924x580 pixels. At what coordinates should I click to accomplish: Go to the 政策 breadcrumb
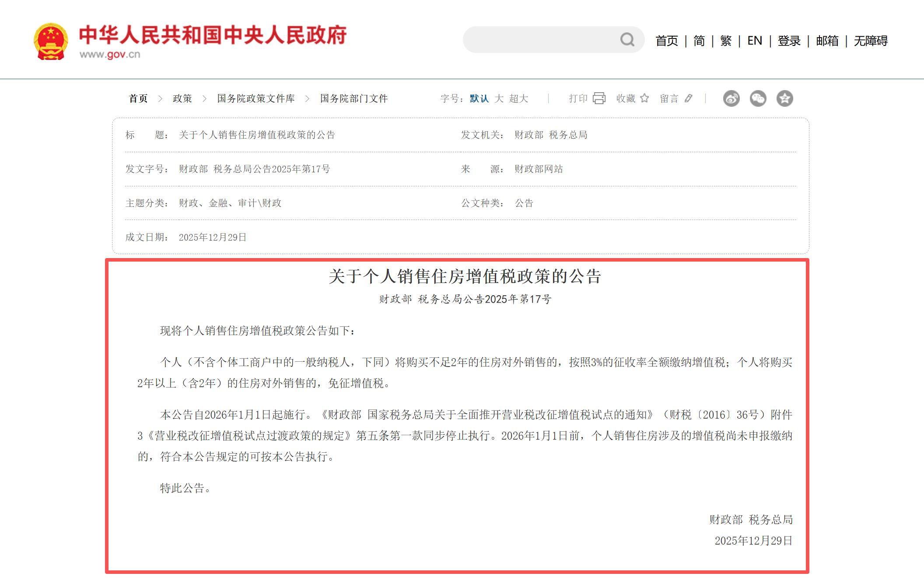coord(182,98)
